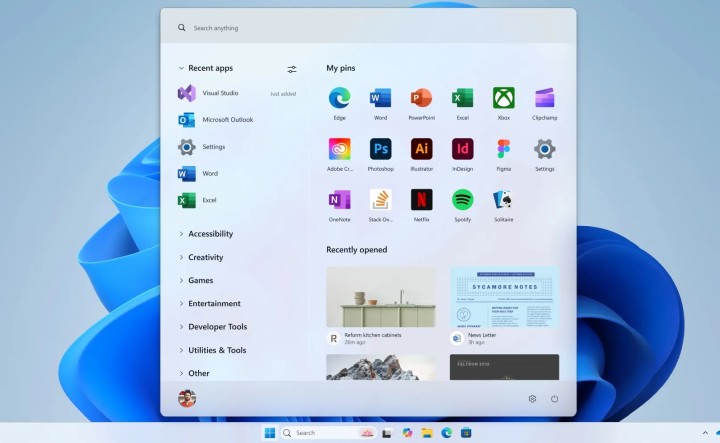Open the InDesign pinned app

coord(462,149)
